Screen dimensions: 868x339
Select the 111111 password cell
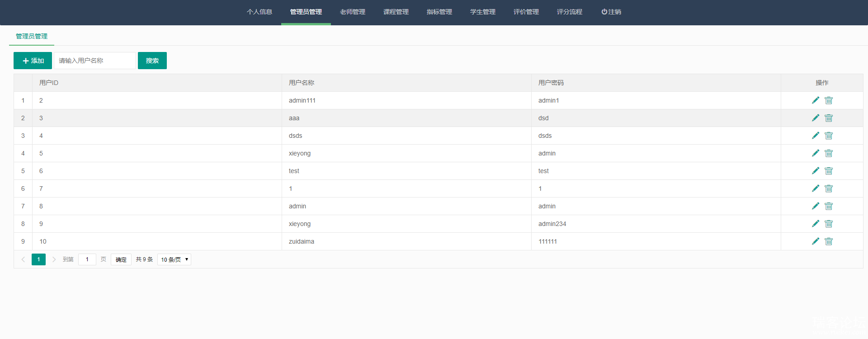coord(656,241)
